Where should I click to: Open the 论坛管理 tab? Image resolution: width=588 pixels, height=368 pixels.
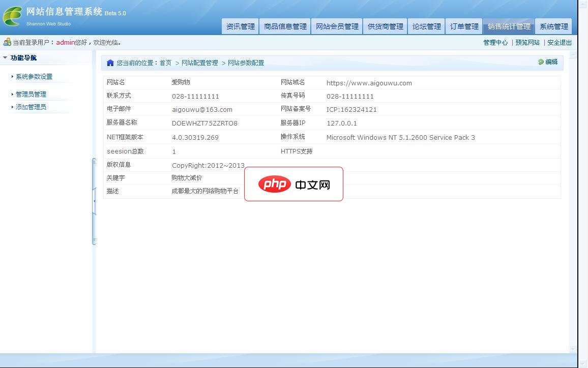(x=426, y=26)
